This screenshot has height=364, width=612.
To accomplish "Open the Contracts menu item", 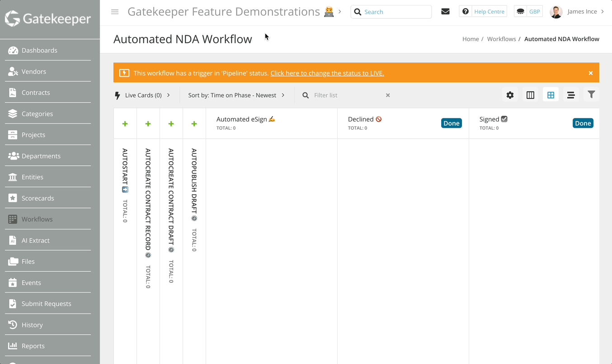I will point(36,93).
